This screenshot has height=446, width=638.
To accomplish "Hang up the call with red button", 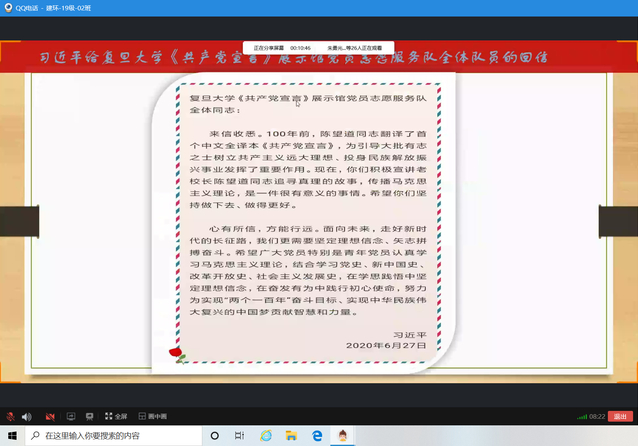I will pyautogui.click(x=618, y=416).
